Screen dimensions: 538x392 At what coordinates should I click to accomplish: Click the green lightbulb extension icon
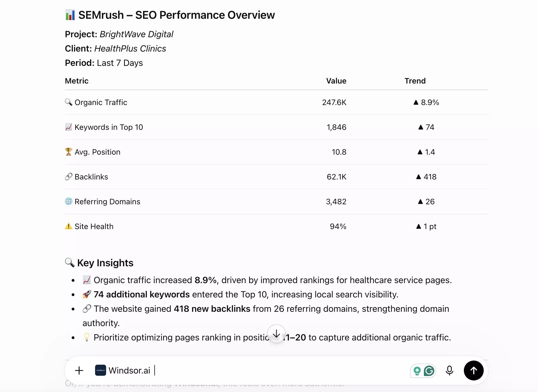pos(417,371)
